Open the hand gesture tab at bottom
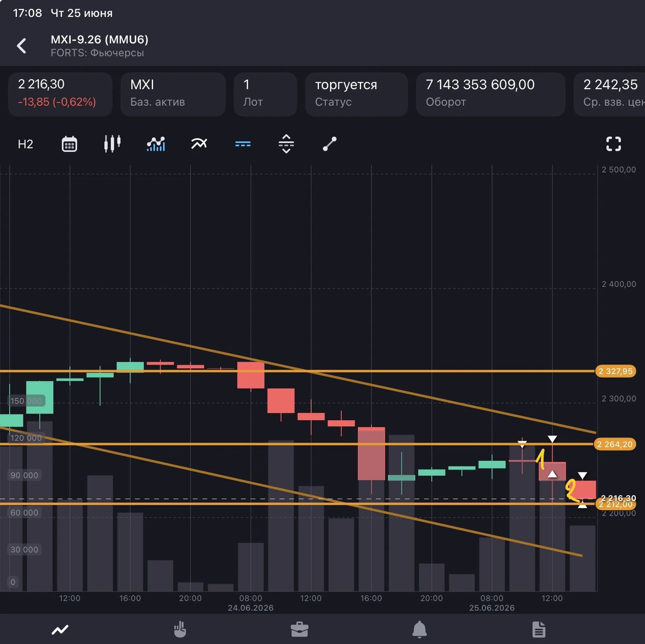645x644 pixels. coord(180,629)
